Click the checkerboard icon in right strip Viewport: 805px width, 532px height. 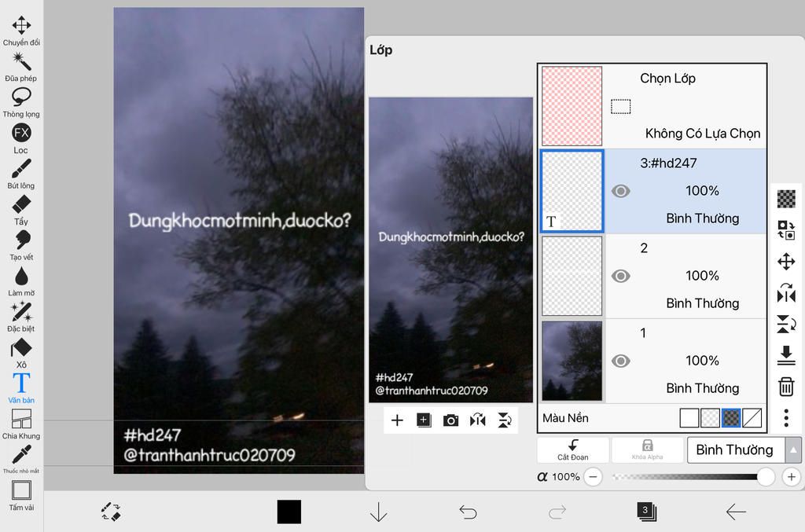click(786, 199)
